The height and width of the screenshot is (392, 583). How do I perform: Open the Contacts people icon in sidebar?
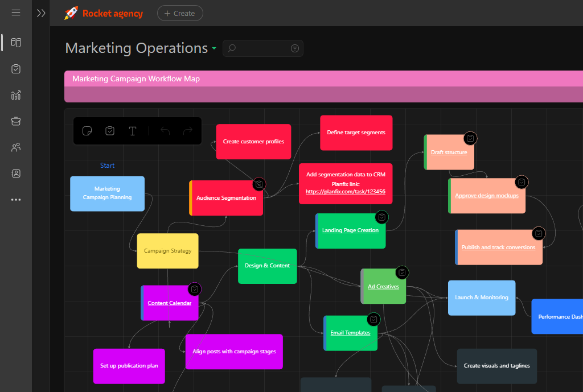pos(16,147)
